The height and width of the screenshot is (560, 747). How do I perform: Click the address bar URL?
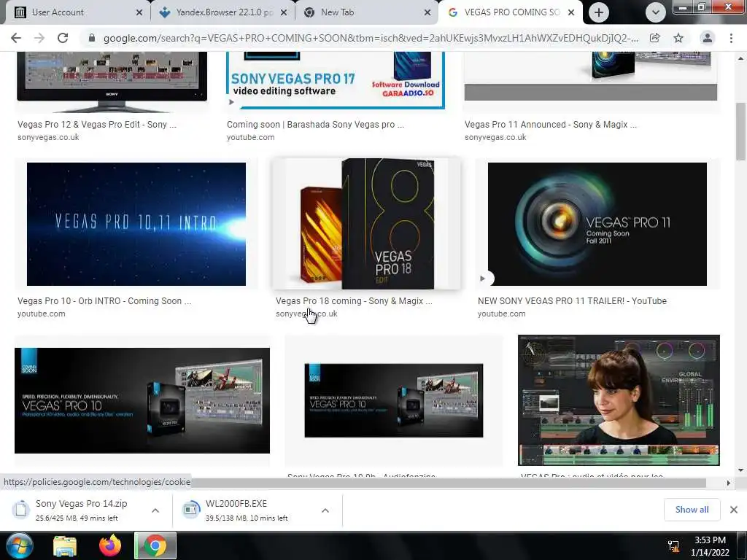371,38
